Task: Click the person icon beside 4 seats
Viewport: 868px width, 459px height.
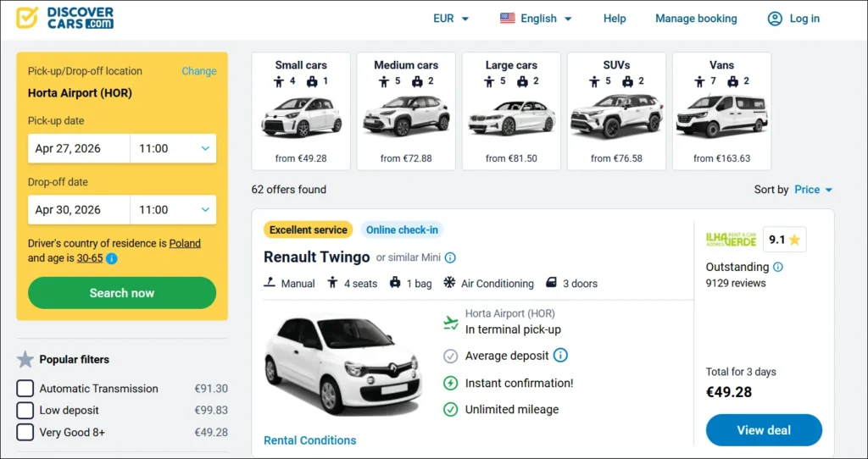Action: coord(332,283)
